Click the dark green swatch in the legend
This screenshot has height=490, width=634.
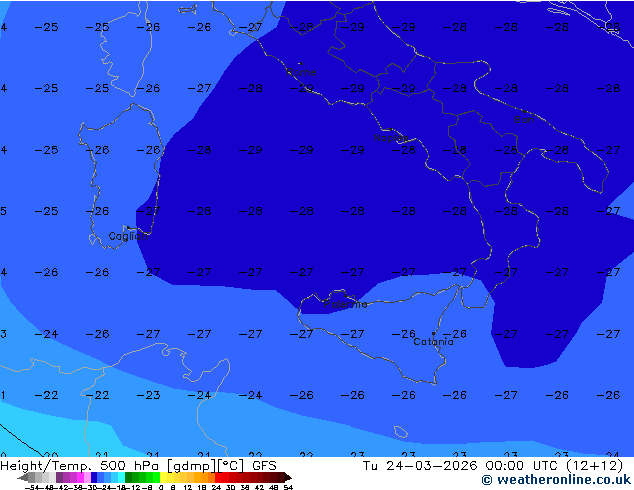129,477
